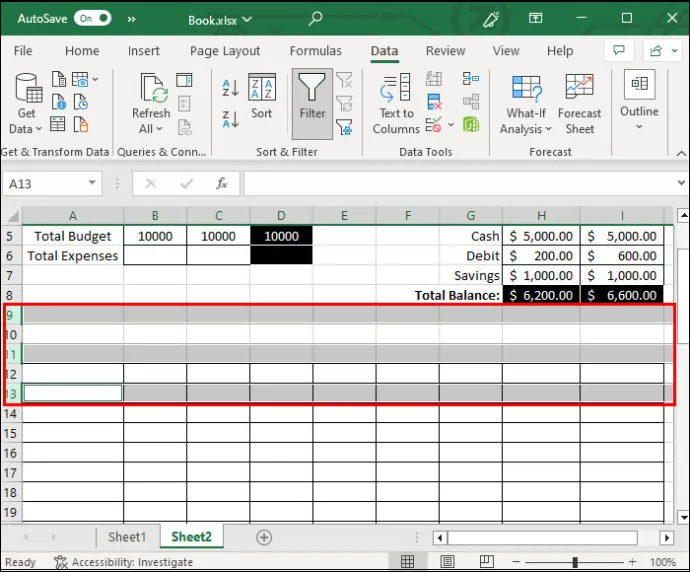The height and width of the screenshot is (572, 690).
Task: Click Remove Duplicates icon
Action: coord(434,102)
